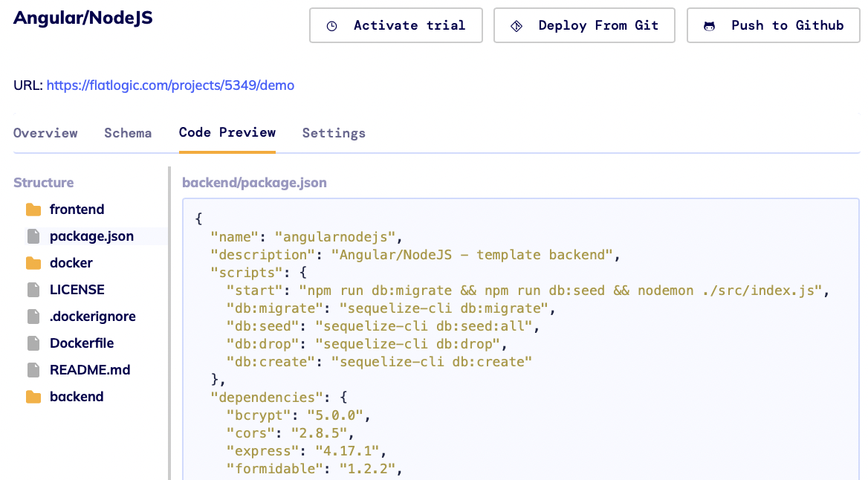Click the "start" script line
This screenshot has height=480, width=868.
(x=528, y=290)
